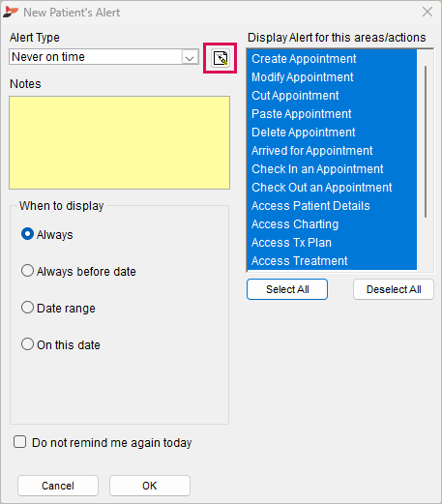Image resolution: width=442 pixels, height=504 pixels.
Task: Cancel the new alert dialog
Action: [58, 486]
